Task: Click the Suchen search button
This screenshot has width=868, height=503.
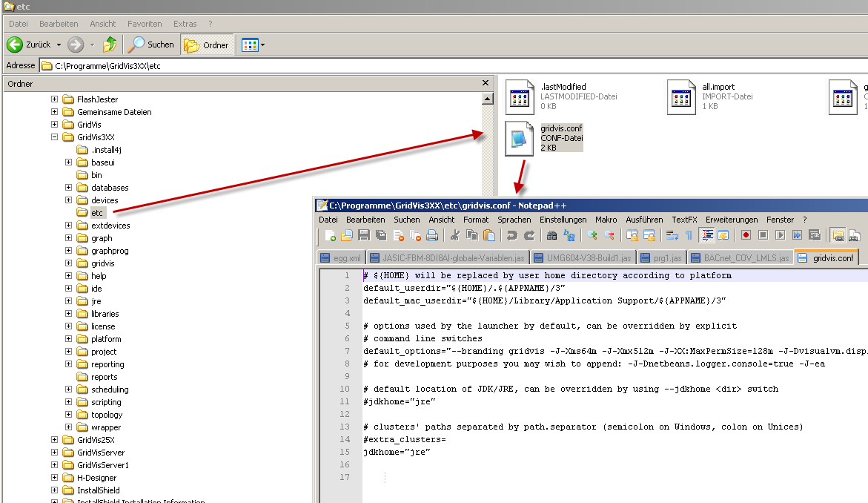Action: click(x=151, y=45)
